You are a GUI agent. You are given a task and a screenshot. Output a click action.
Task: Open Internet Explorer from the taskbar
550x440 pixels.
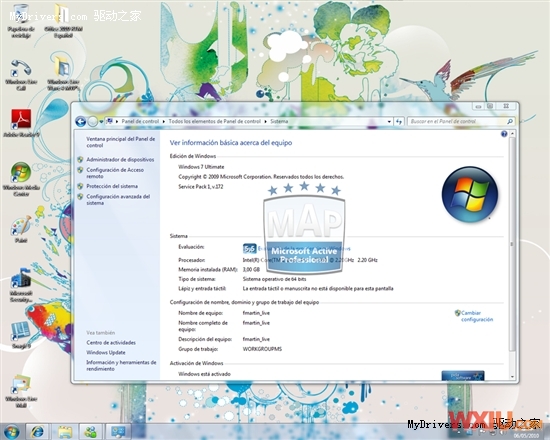pos(38,432)
